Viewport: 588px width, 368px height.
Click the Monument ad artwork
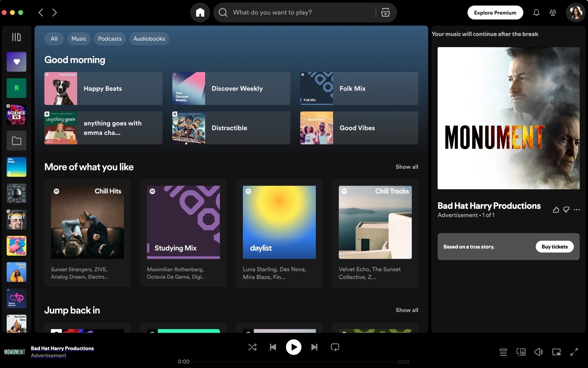[x=508, y=118]
